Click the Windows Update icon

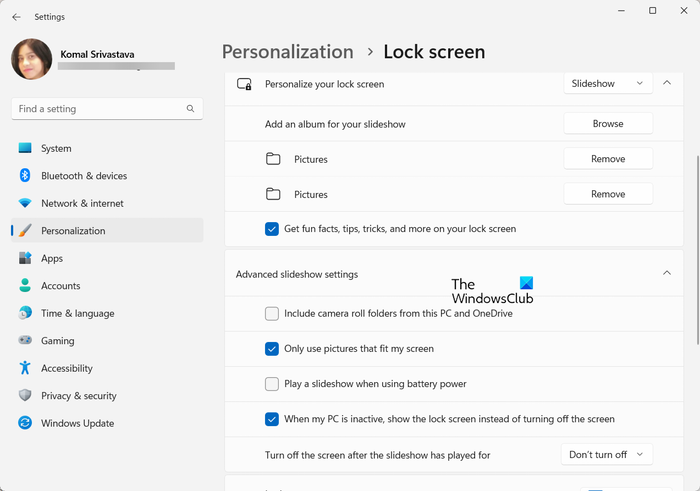tap(25, 423)
